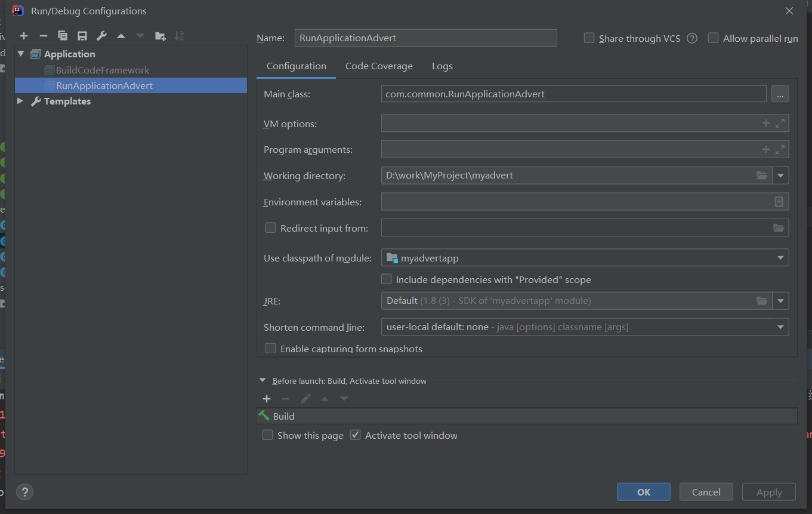Select the Build task in Before launch list
The height and width of the screenshot is (514, 812).
tap(527, 416)
